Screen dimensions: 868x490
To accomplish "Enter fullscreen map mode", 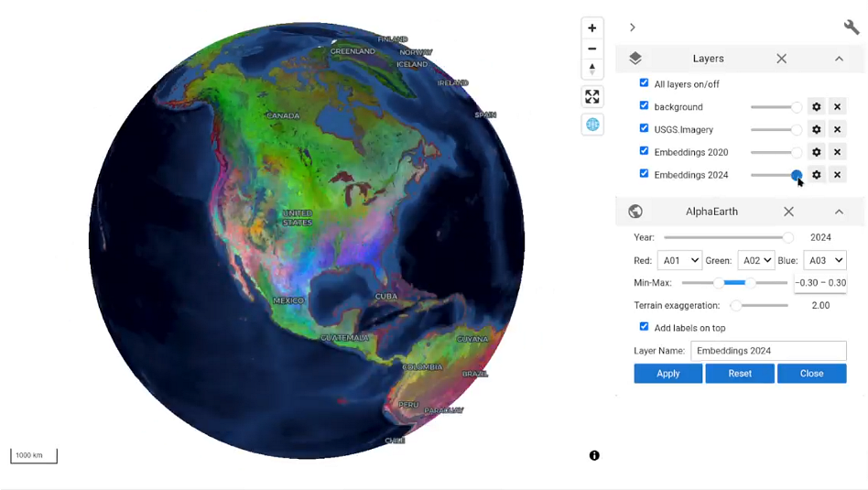I will coord(592,96).
